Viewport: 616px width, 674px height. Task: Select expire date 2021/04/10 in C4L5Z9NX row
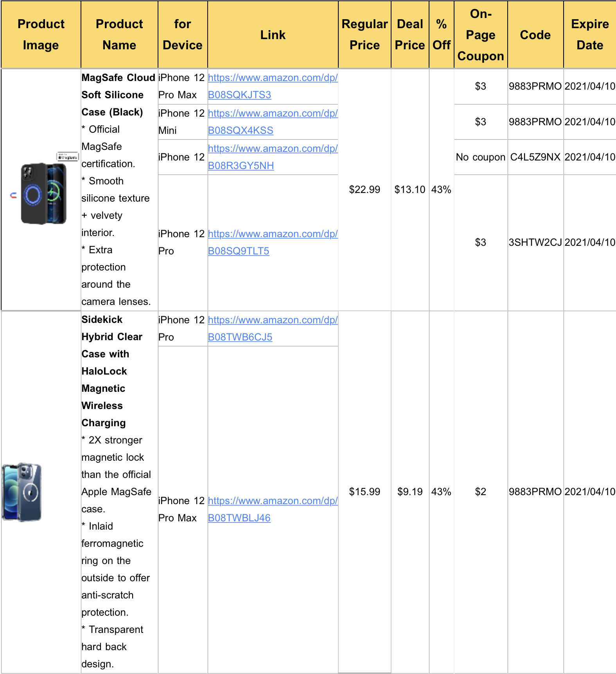point(590,157)
